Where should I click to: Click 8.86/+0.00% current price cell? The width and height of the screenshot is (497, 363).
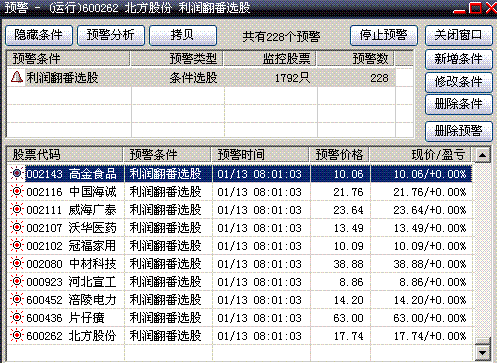(421, 282)
